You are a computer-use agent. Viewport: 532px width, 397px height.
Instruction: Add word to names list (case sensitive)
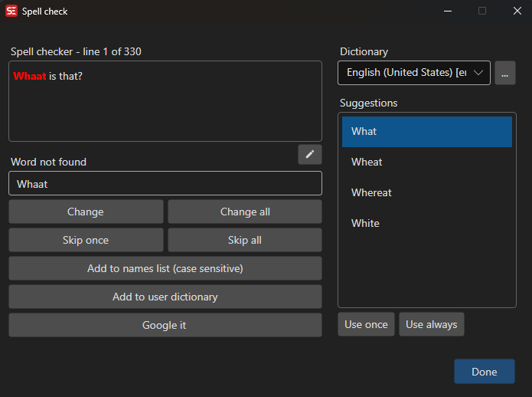click(x=165, y=268)
